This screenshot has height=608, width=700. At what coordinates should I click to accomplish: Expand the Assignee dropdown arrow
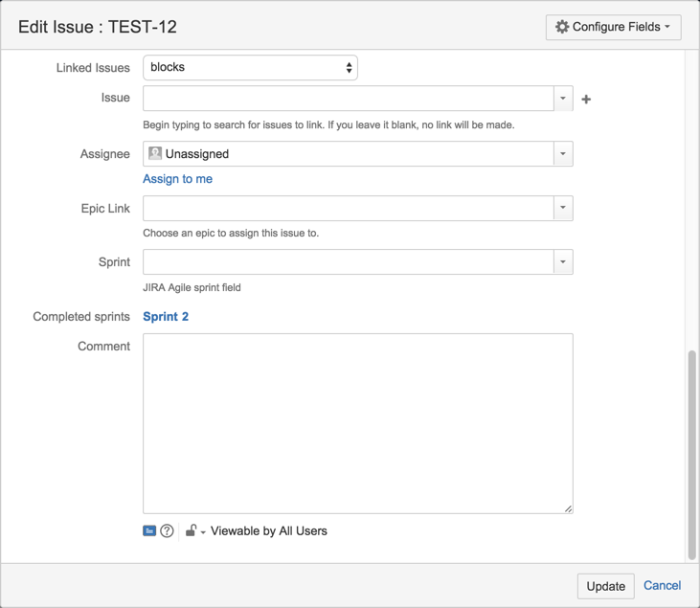tap(563, 154)
